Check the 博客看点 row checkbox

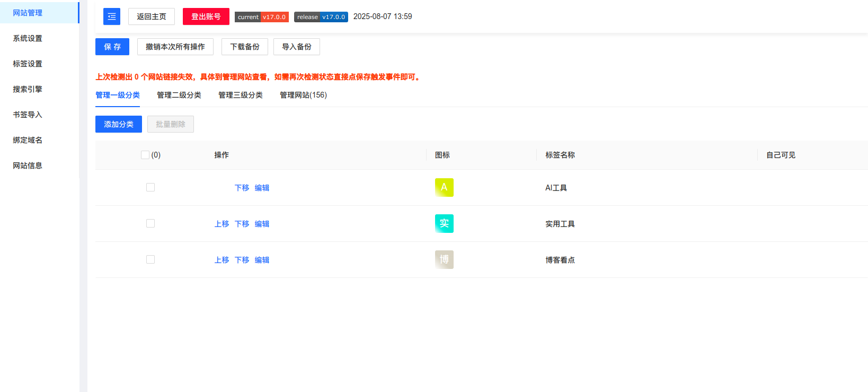tap(150, 259)
